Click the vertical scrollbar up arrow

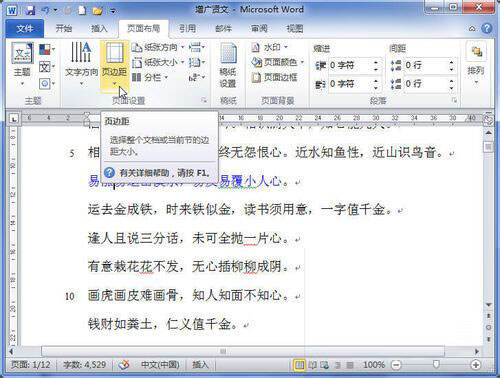488,133
